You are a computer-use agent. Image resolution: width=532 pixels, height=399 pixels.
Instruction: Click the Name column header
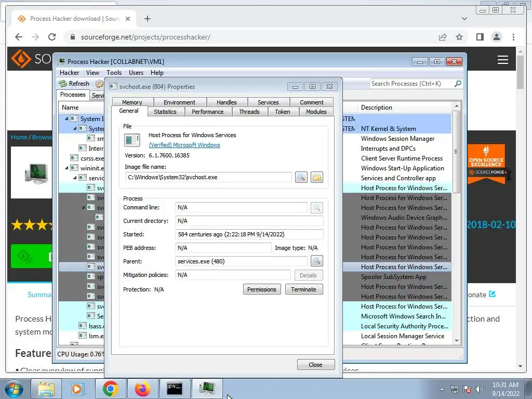pyautogui.click(x=82, y=107)
